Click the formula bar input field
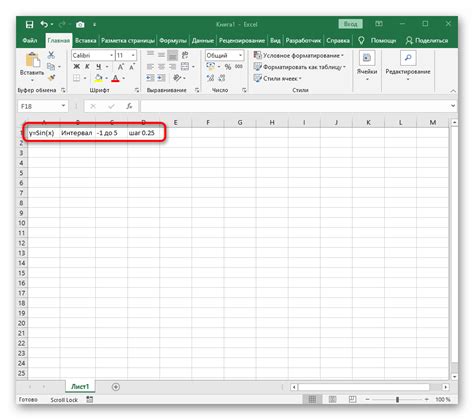 point(295,106)
